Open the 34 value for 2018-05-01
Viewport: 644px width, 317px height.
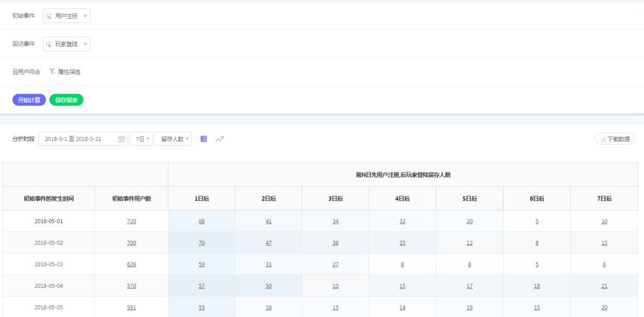pyautogui.click(x=336, y=222)
